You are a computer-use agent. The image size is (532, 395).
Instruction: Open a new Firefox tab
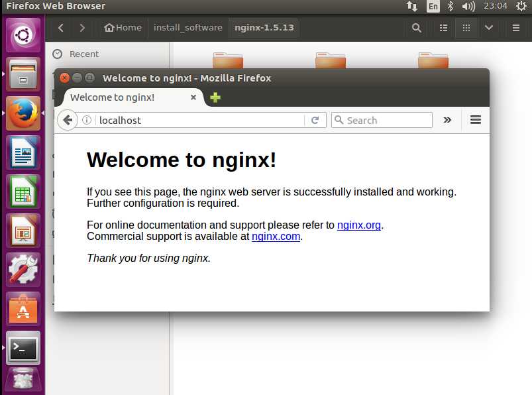click(x=215, y=97)
